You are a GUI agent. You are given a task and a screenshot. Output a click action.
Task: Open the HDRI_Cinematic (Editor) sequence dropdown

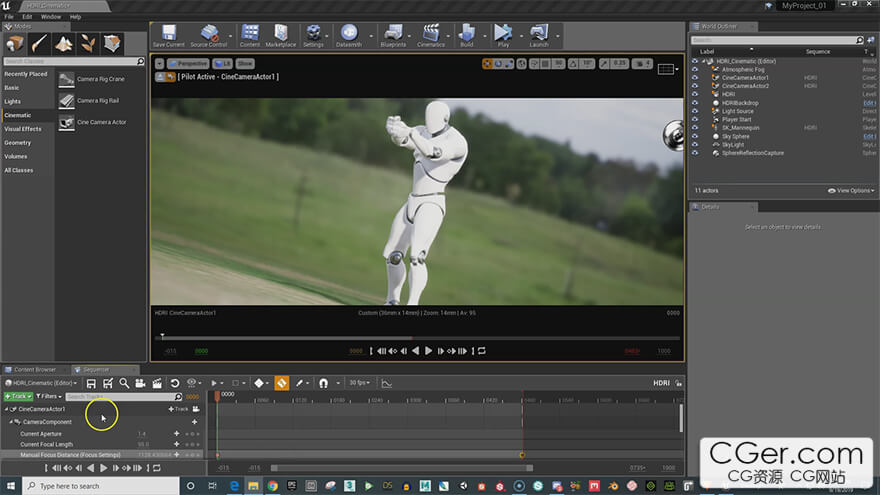point(41,383)
